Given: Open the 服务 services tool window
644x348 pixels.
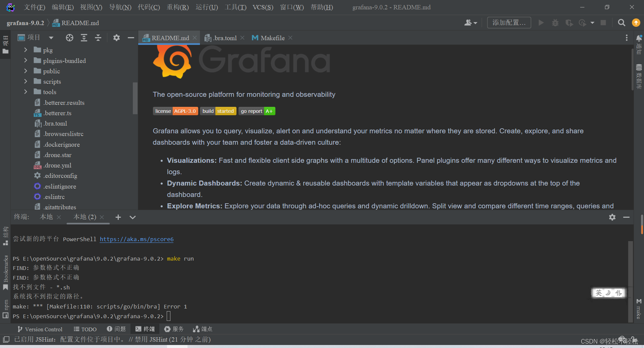Looking at the screenshot, I should [x=174, y=329].
